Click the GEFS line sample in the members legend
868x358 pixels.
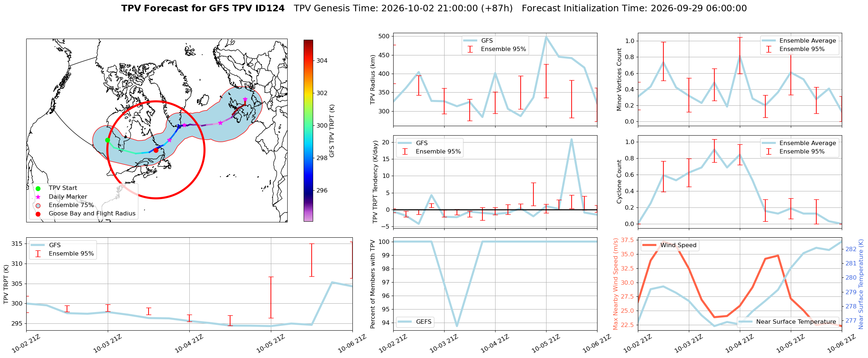click(x=405, y=322)
